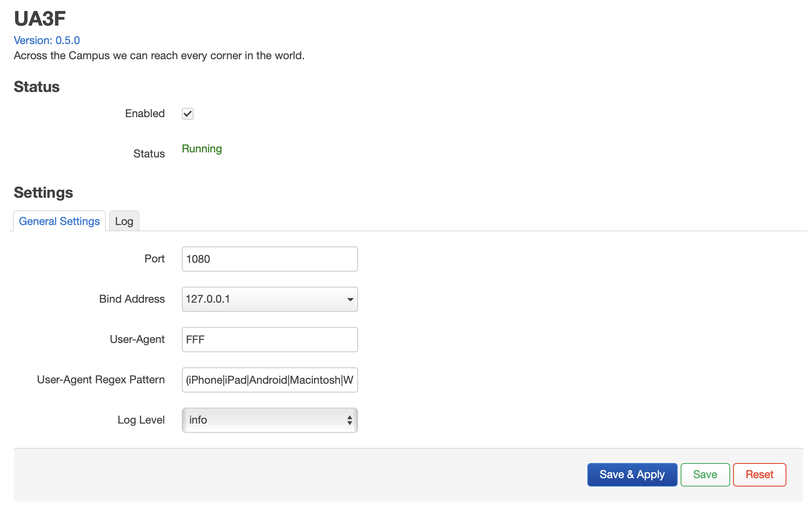Click the Settings section heading
812x513 pixels.
point(43,193)
